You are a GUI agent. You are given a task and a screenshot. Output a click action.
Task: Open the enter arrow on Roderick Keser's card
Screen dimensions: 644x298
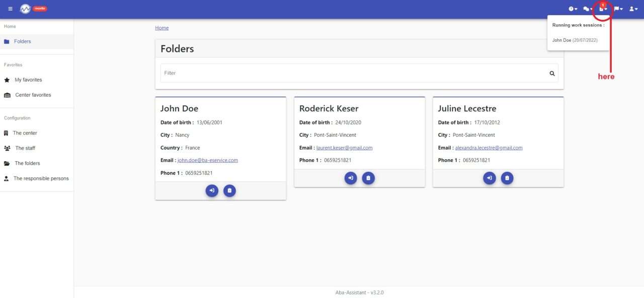click(x=350, y=178)
